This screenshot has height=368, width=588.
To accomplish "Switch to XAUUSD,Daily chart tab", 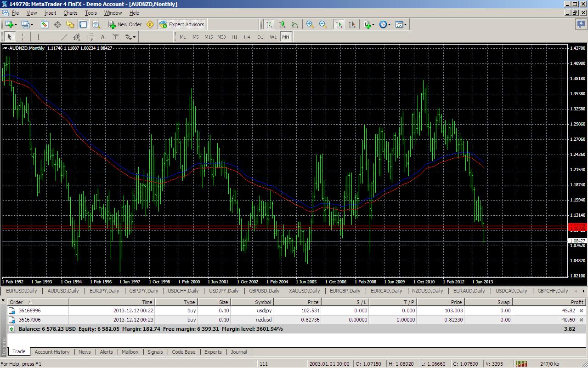I will coord(305,291).
